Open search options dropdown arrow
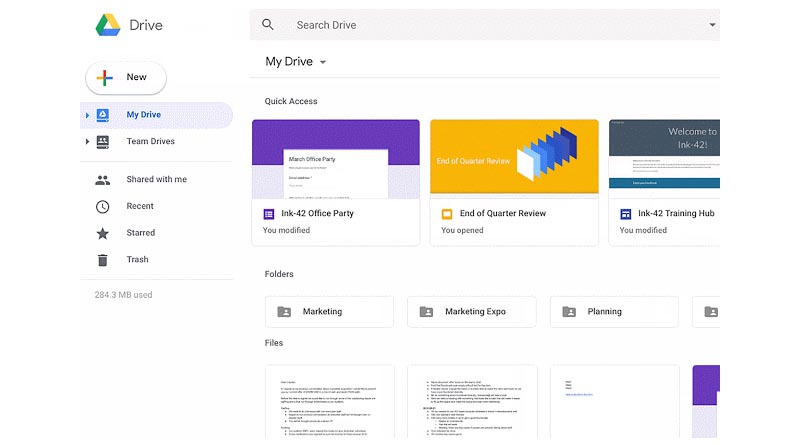Screen dimensions: 800x445 pos(712,24)
